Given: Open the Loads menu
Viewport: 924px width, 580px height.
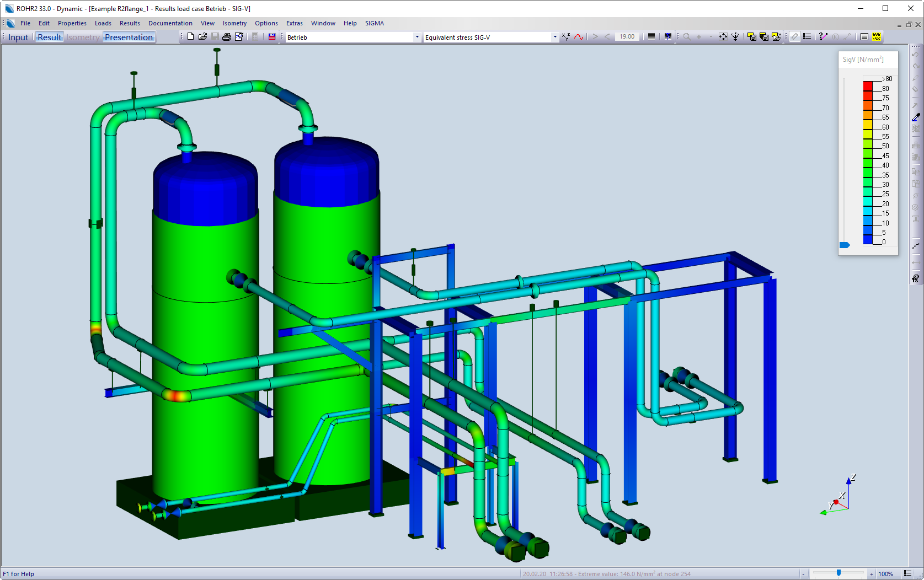Looking at the screenshot, I should point(103,23).
